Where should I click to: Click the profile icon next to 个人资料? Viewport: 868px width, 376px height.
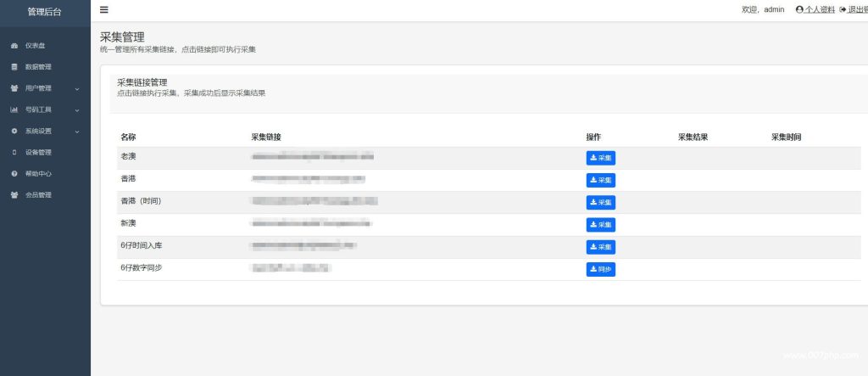(x=799, y=9)
